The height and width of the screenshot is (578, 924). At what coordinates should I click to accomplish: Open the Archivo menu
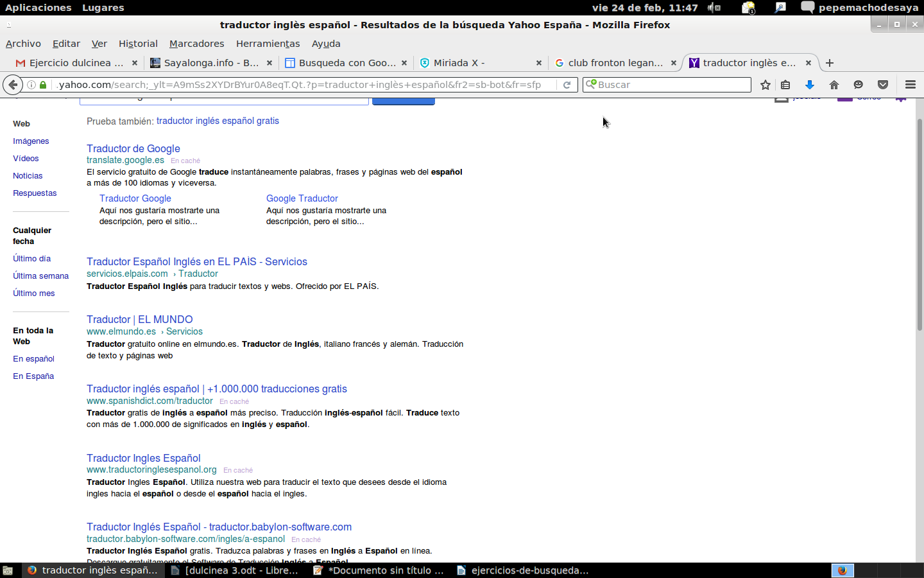tap(23, 44)
